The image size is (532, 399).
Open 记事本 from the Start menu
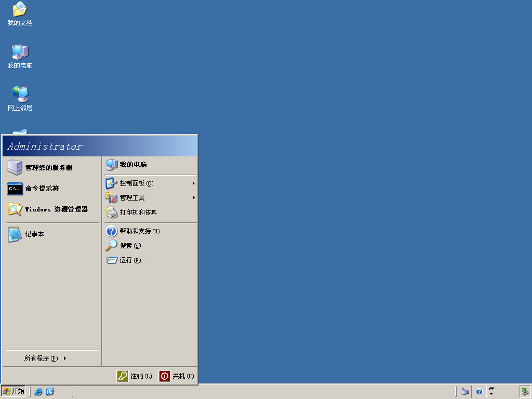point(52,234)
